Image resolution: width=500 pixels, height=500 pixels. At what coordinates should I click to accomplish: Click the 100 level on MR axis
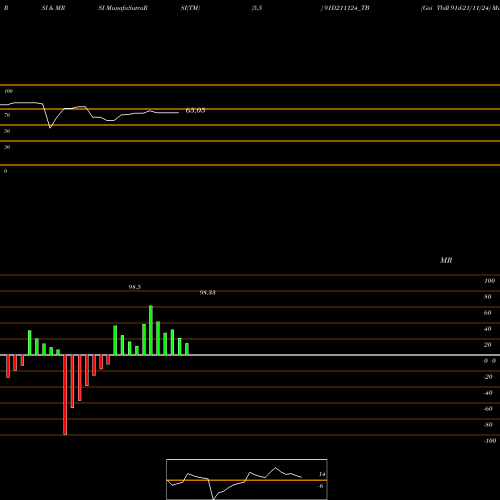tap(489, 281)
